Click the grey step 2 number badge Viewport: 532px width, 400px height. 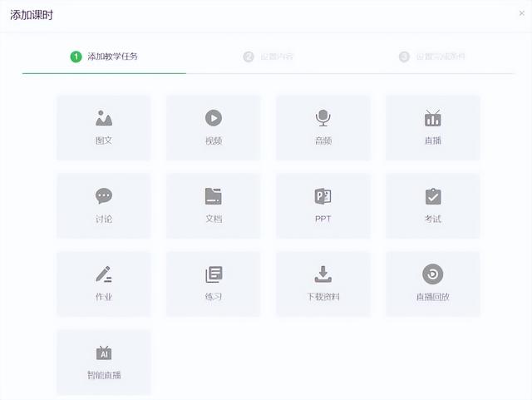249,57
